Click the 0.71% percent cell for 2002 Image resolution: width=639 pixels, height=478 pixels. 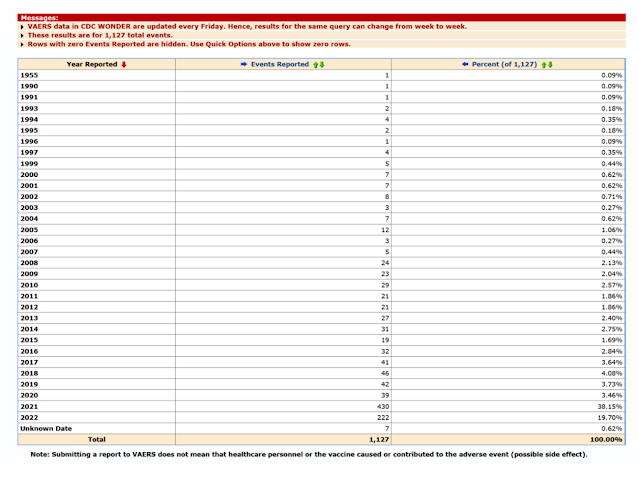point(612,197)
